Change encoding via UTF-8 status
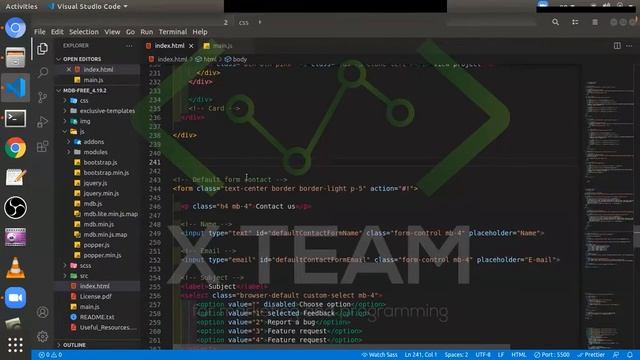Screen dimensions: 640x360 tap(483, 355)
